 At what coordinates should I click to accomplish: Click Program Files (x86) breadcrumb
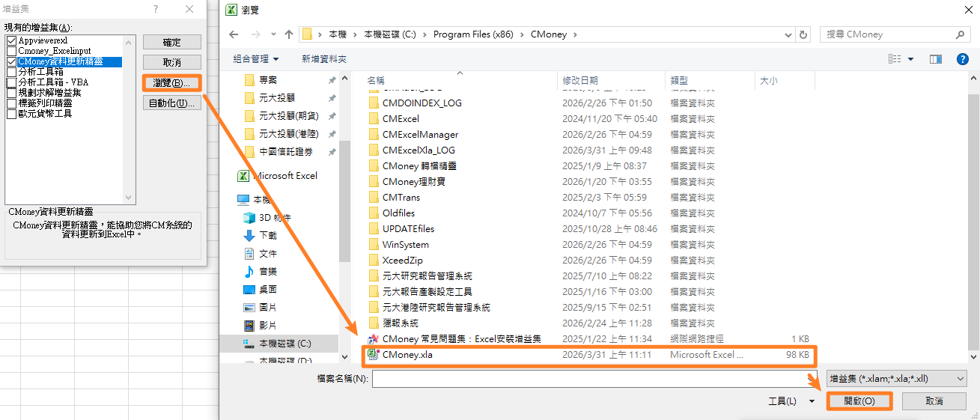[x=473, y=34]
